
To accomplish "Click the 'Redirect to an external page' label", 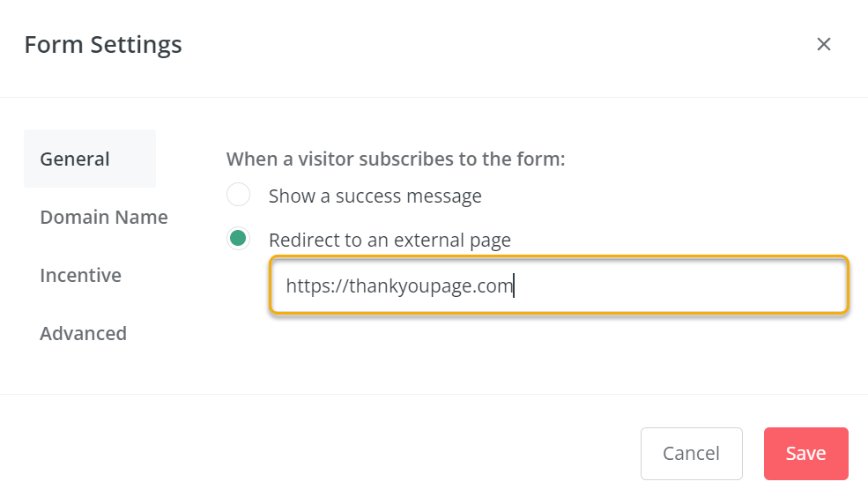I will click(389, 240).
